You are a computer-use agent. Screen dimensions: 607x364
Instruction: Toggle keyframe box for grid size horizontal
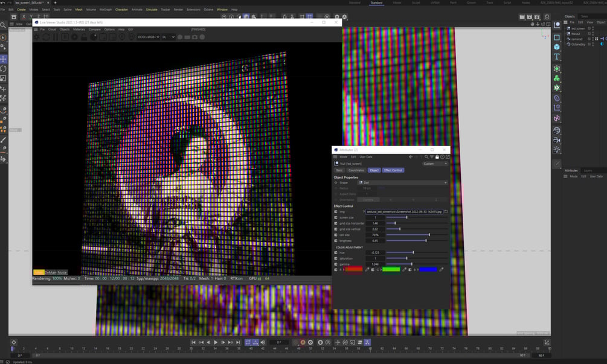click(336, 223)
